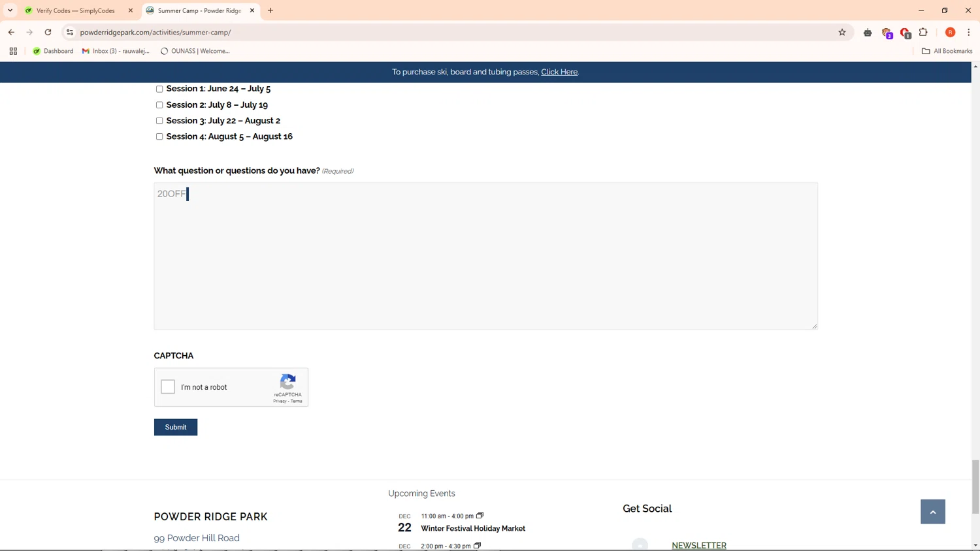Open the Winter Festival Holiday Market event

pyautogui.click(x=473, y=528)
